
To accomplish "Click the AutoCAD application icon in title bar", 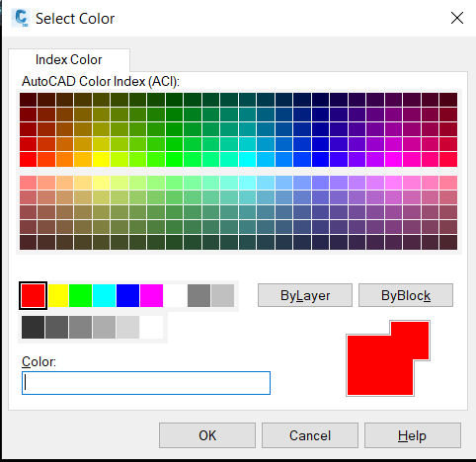I will 21,18.
